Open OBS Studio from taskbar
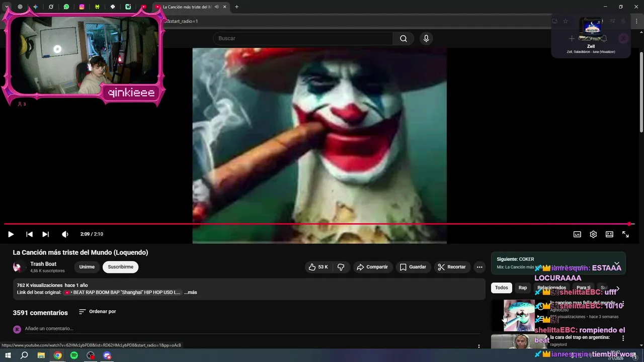Viewport: 644px width, 362px height. (x=91, y=355)
